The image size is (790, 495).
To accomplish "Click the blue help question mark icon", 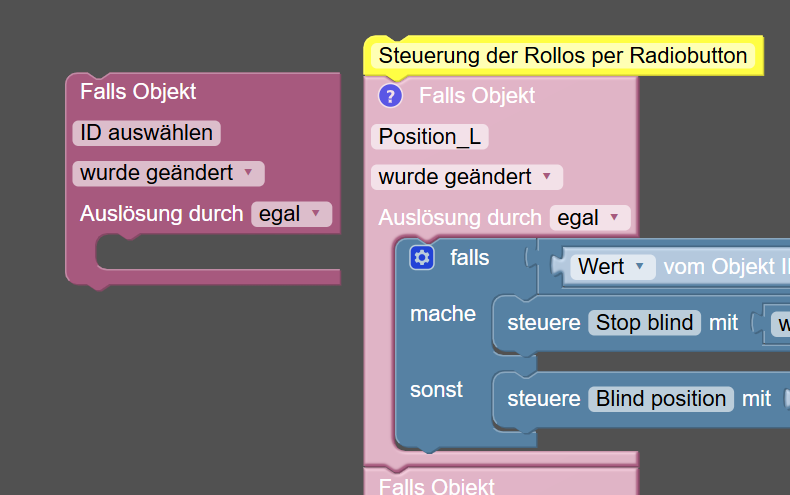I will click(x=390, y=96).
